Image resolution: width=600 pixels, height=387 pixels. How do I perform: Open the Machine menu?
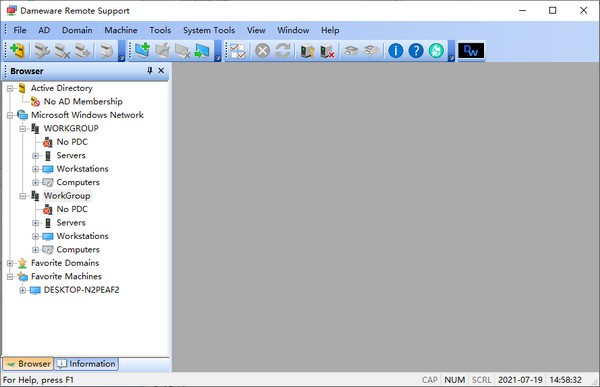pos(121,30)
